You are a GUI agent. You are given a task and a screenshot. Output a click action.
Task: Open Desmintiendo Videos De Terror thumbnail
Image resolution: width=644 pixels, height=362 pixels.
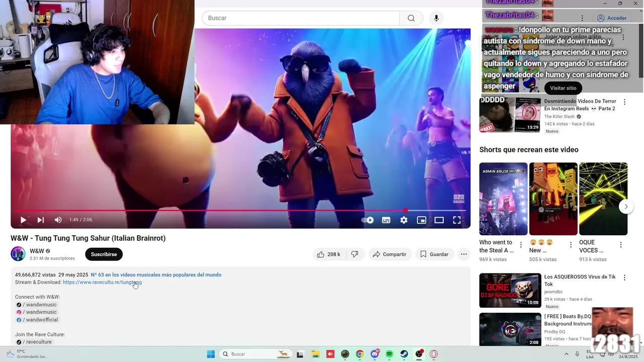510,115
